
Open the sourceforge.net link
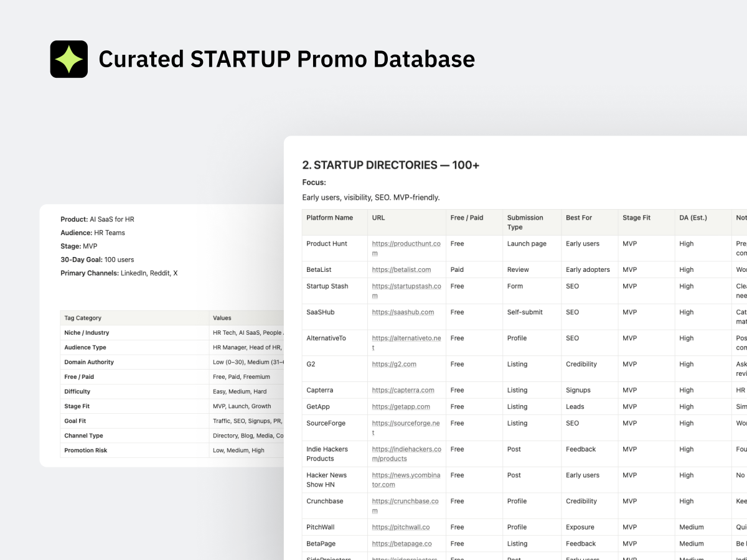pos(405,423)
